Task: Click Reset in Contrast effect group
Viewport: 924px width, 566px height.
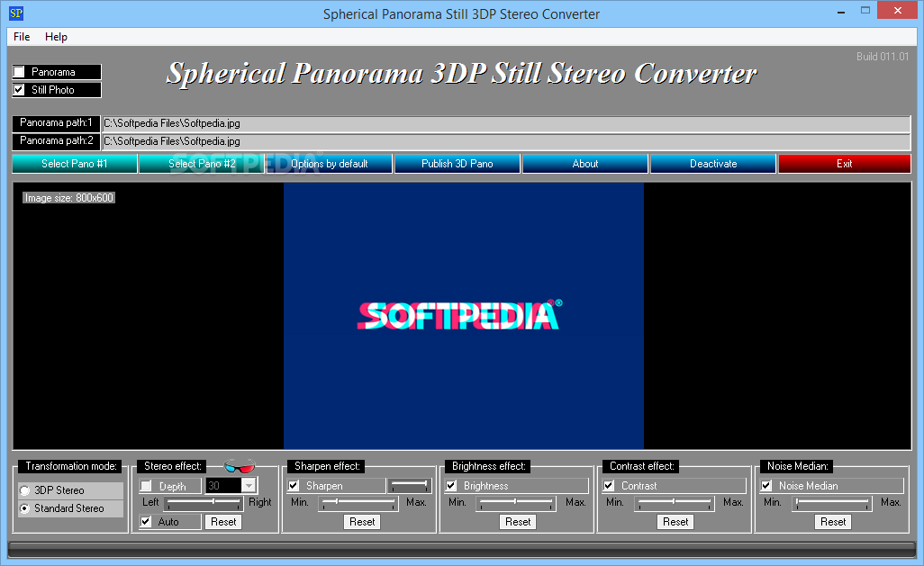Action: 675,522
